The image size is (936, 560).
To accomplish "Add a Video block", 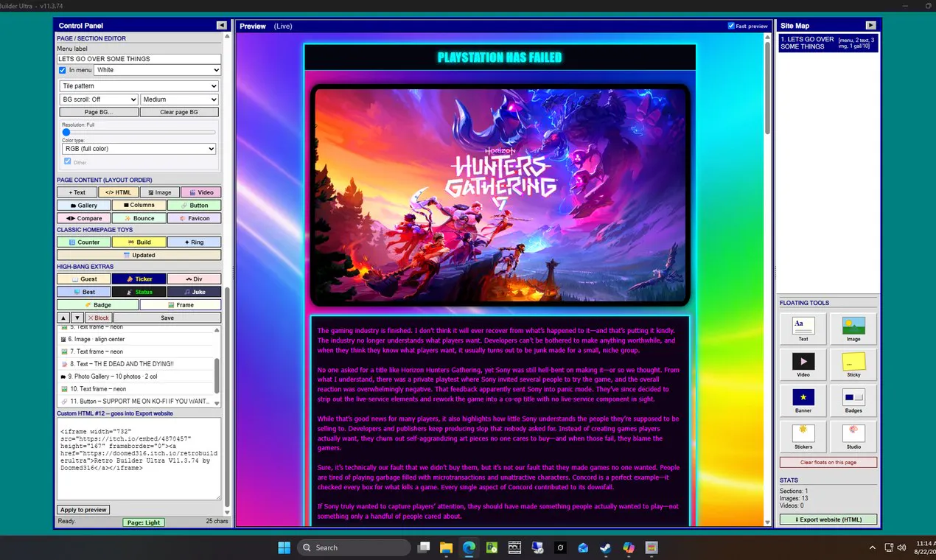I will pyautogui.click(x=201, y=192).
